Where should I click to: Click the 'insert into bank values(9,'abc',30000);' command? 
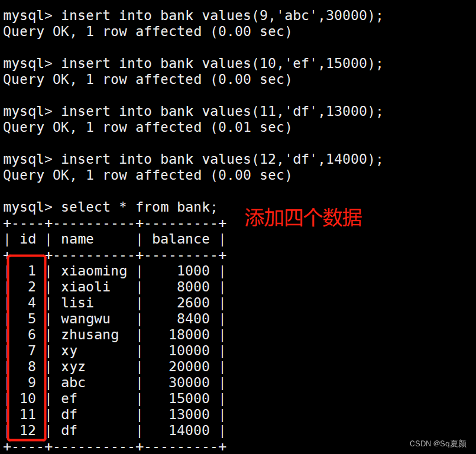click(x=222, y=16)
